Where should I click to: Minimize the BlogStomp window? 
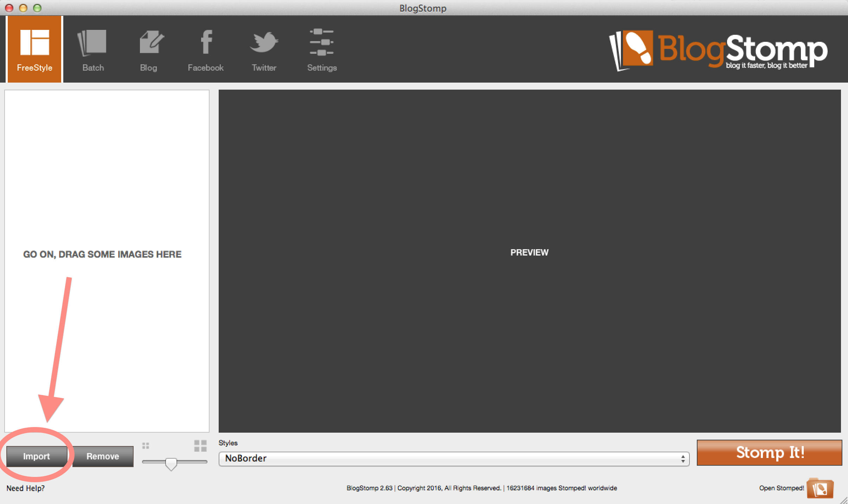pyautogui.click(x=23, y=8)
